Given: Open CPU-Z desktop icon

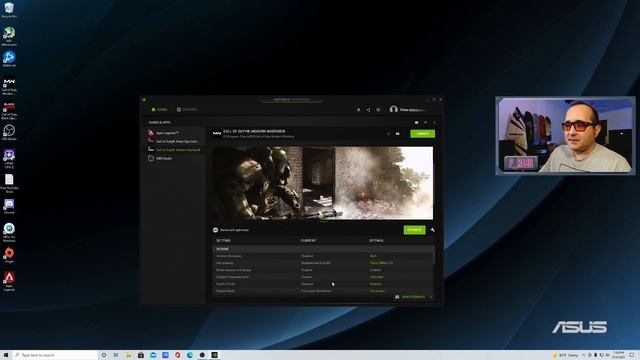Looking at the screenshot, I should (9, 158).
